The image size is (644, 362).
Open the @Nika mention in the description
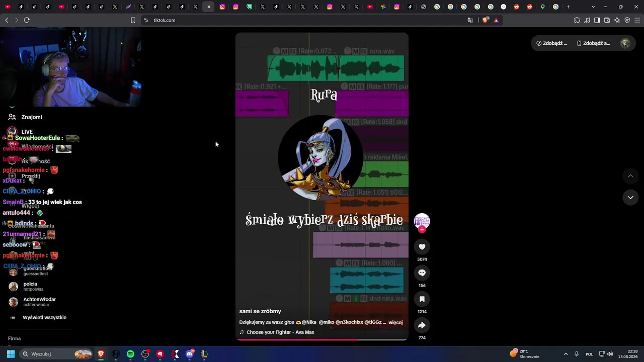[x=309, y=322]
